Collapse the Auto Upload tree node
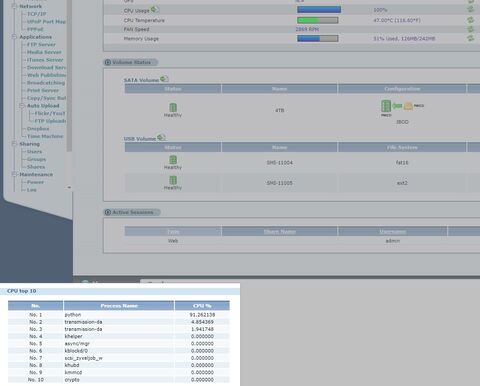The image size is (480, 386). pyautogui.click(x=22, y=106)
